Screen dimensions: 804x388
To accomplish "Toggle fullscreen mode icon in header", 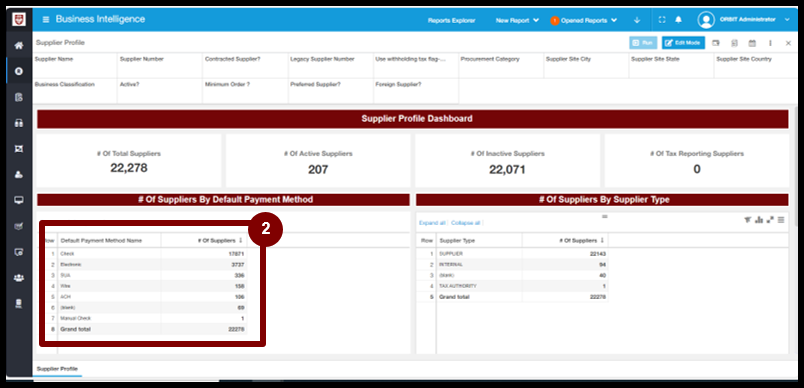I will tap(662, 20).
